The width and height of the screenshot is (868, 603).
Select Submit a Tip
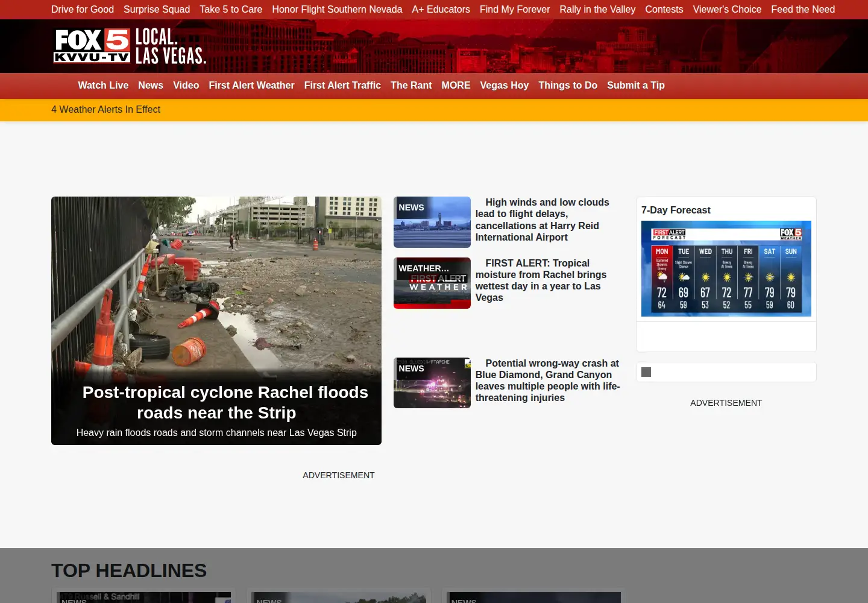coord(636,86)
